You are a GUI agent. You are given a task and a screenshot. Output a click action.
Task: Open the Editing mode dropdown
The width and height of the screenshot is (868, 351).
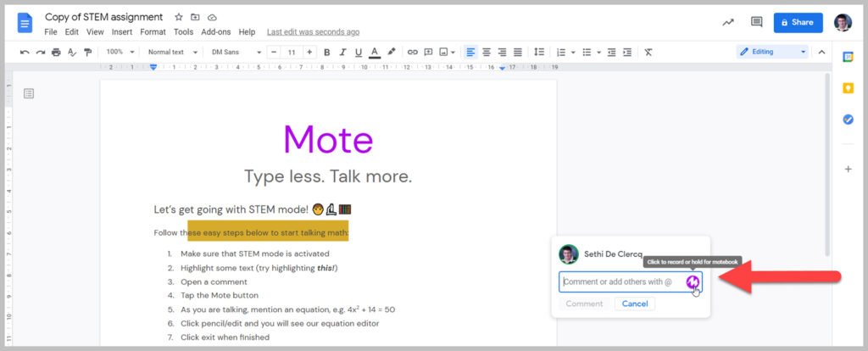coord(773,52)
